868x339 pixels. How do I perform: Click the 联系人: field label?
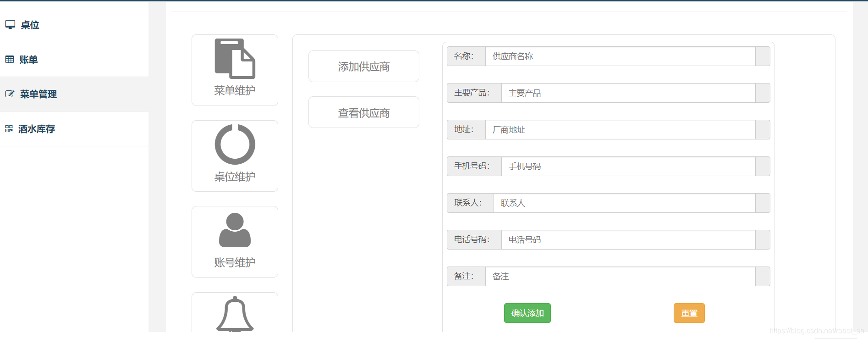[470, 203]
